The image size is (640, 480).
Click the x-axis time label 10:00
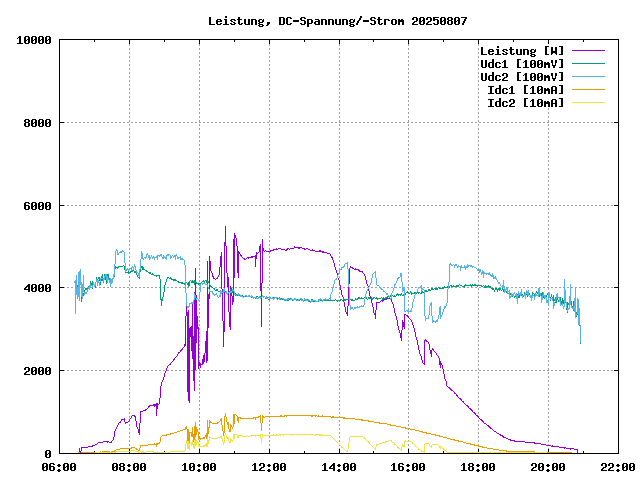click(199, 467)
